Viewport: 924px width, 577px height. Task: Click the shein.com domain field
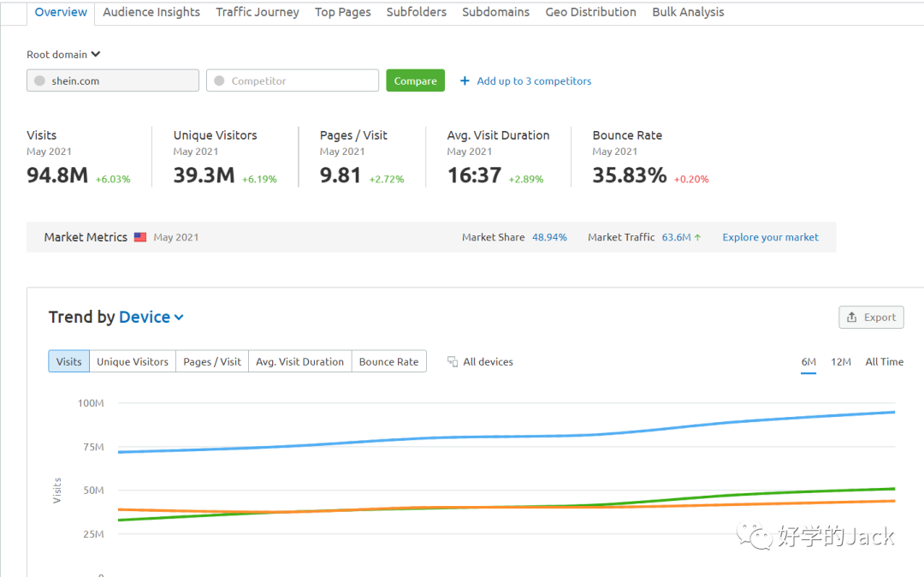click(113, 80)
